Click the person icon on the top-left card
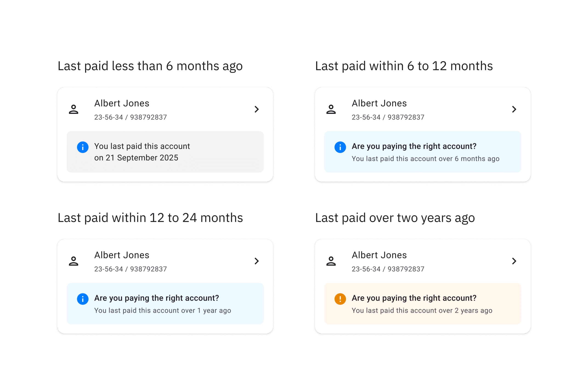Viewport: 588px width, 391px height. pyautogui.click(x=74, y=109)
